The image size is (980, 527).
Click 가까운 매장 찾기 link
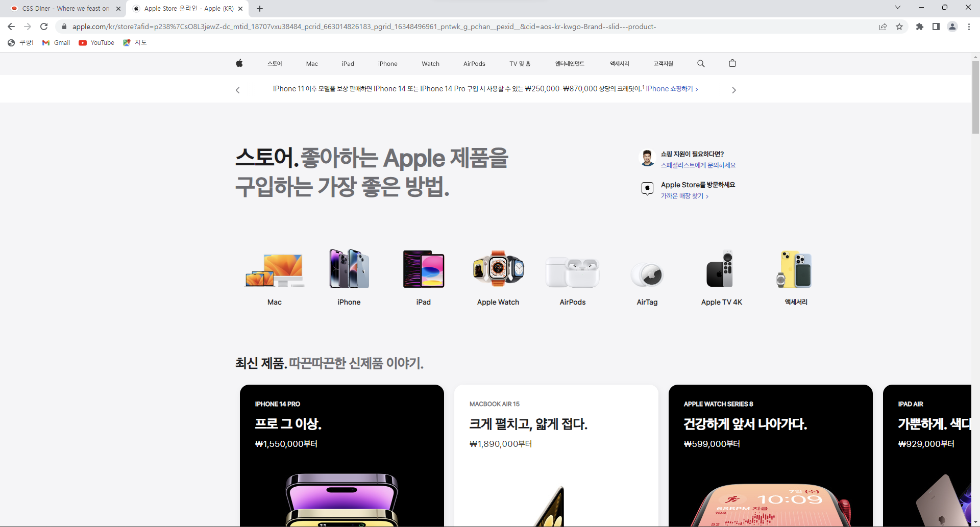pos(684,196)
